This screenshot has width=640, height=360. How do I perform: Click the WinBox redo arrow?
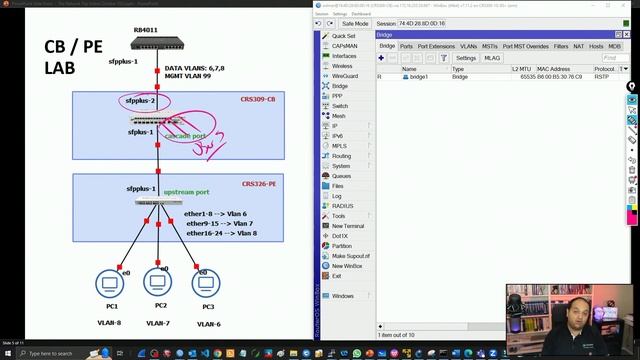[330, 24]
